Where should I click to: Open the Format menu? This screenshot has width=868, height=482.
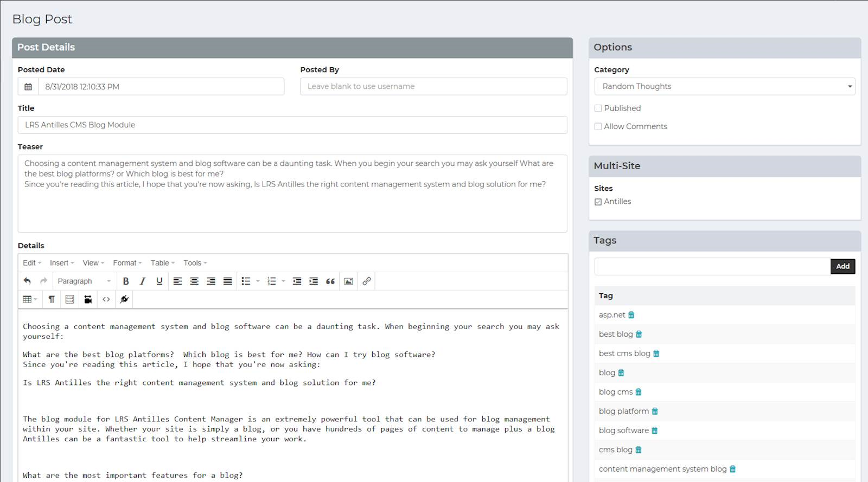[x=127, y=263]
